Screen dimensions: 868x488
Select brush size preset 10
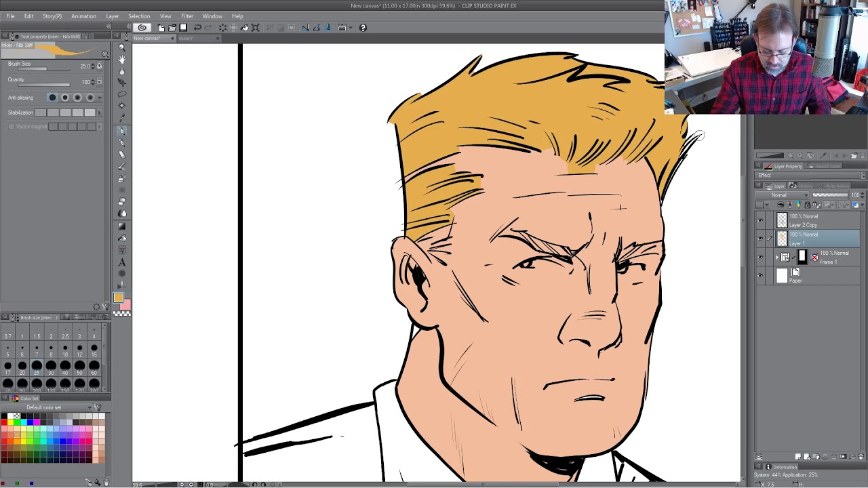(x=65, y=350)
